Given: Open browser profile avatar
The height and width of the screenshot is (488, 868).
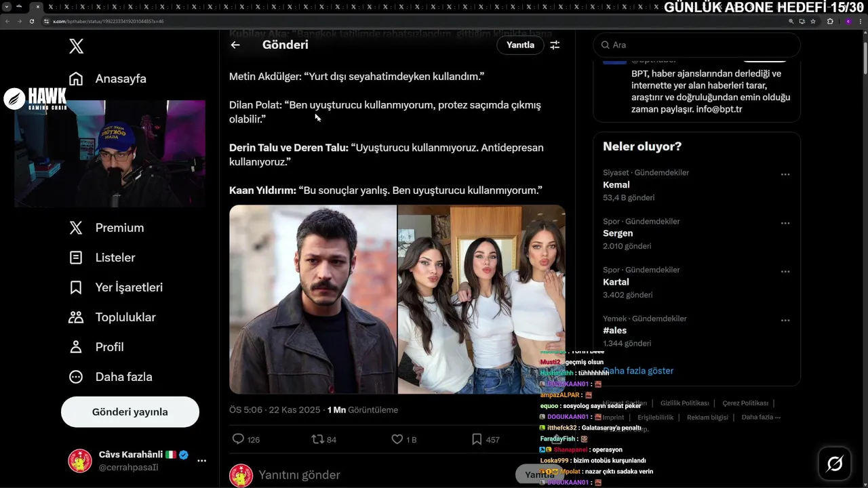Looking at the screenshot, I should [x=848, y=21].
